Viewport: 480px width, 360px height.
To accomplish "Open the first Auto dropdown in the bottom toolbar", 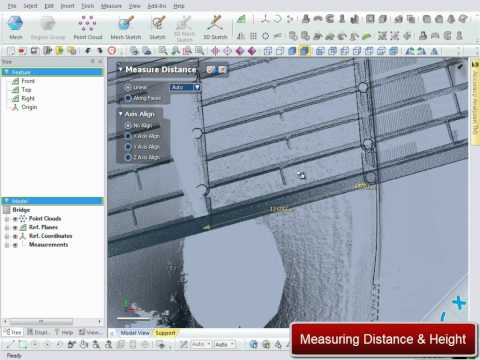I will click(x=201, y=344).
